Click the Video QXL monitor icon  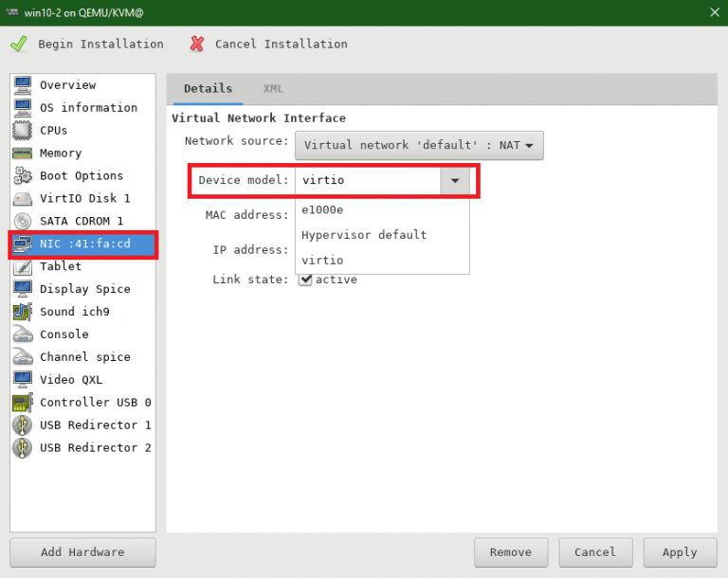[x=23, y=380]
